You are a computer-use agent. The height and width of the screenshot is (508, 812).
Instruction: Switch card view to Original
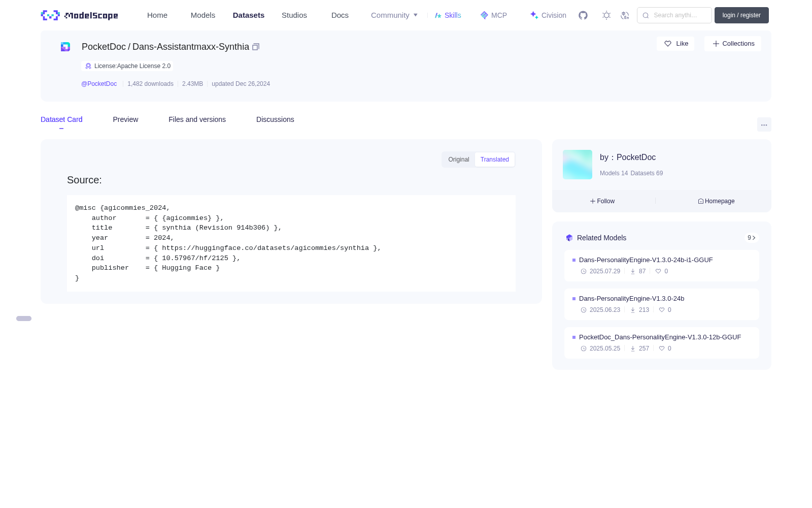pos(459,160)
